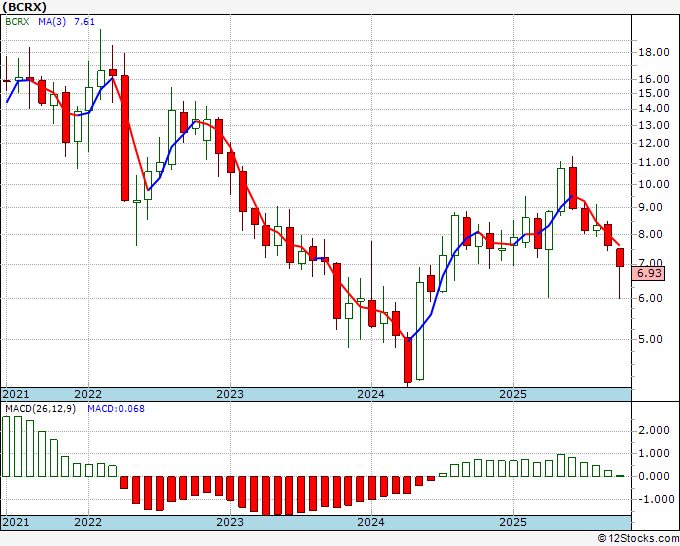Image resolution: width=680 pixels, height=546 pixels.
Task: Click the 12.00 price axis label
Action: tap(654, 143)
